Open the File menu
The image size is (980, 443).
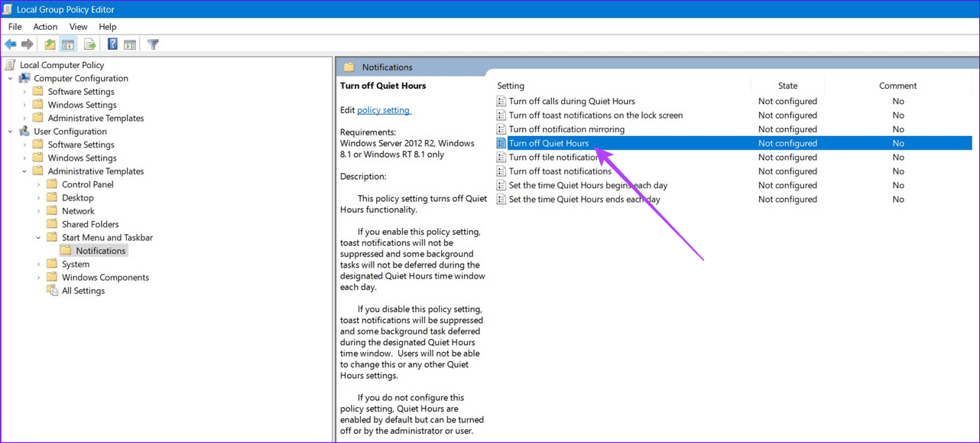tap(15, 26)
